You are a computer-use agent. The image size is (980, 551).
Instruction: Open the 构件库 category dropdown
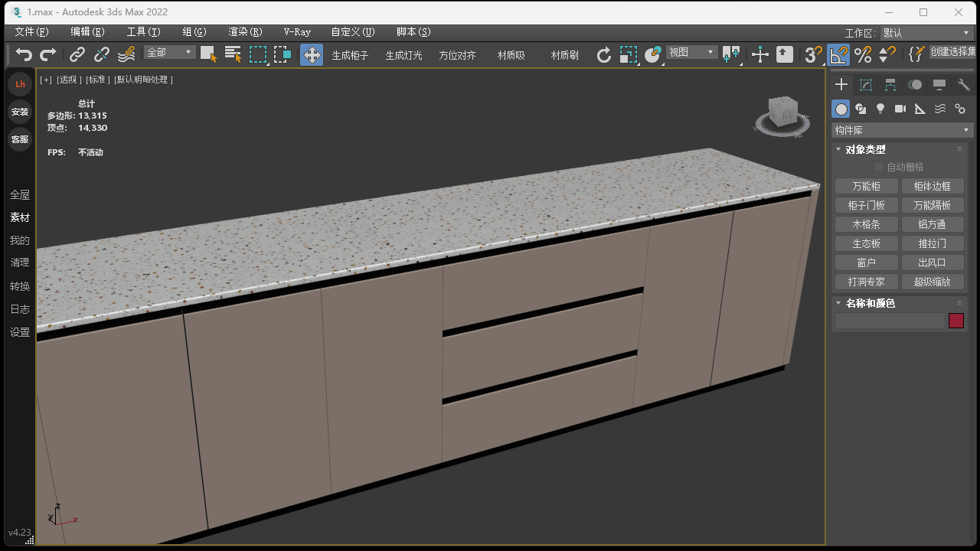tap(902, 130)
